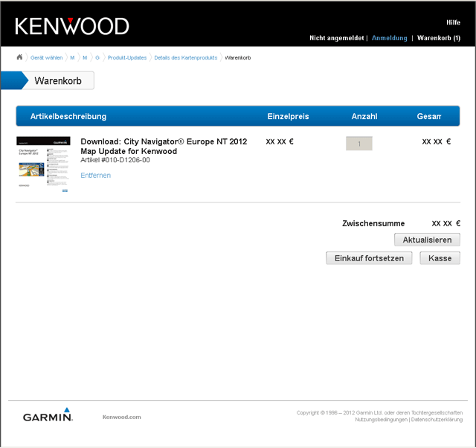Visit Kenwood.com link in the footer
The width and height of the screenshot is (476, 448).
tap(121, 417)
